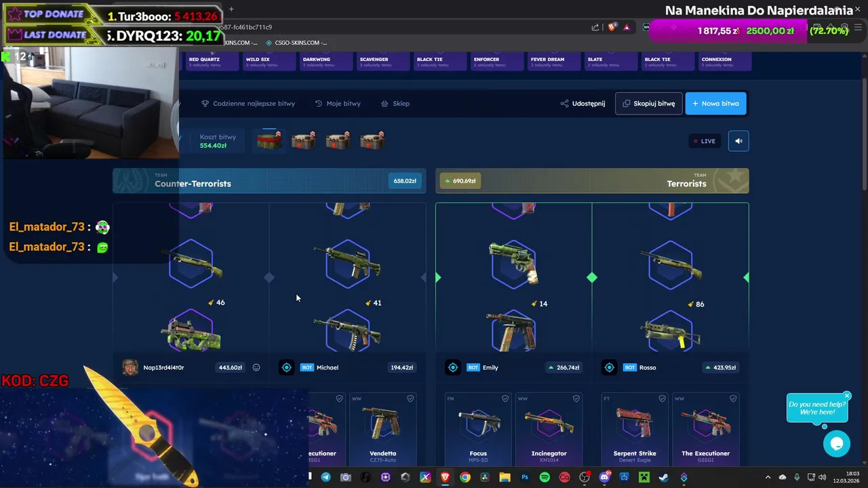The width and height of the screenshot is (868, 488).
Task: Open the volume control in the system tray
Action: coord(824,477)
